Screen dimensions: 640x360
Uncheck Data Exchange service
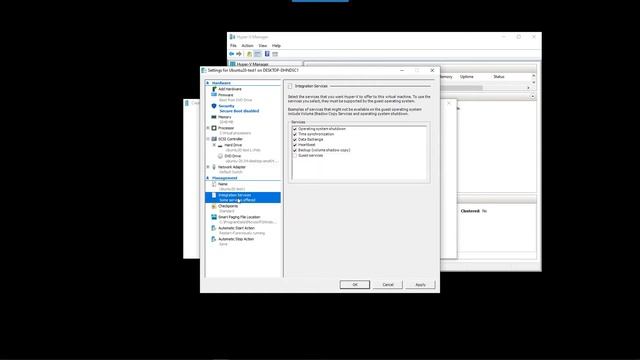295,140
